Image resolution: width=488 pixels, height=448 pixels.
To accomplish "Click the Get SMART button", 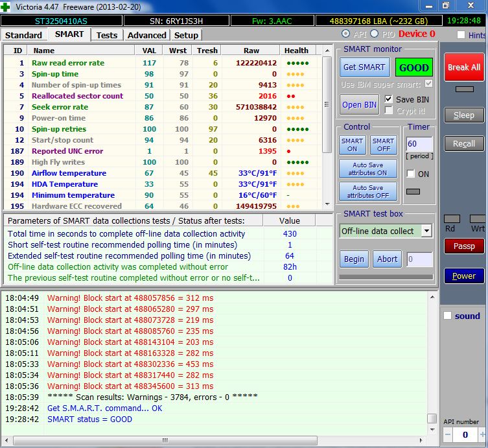I will tap(364, 67).
